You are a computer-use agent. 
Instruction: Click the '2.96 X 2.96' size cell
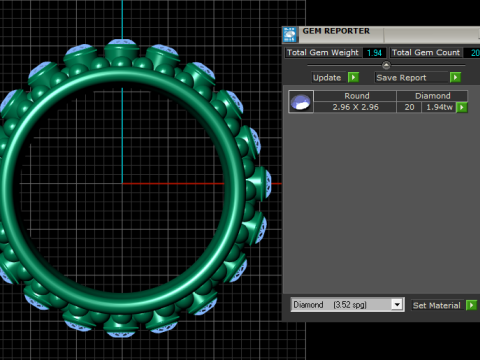coord(355,107)
